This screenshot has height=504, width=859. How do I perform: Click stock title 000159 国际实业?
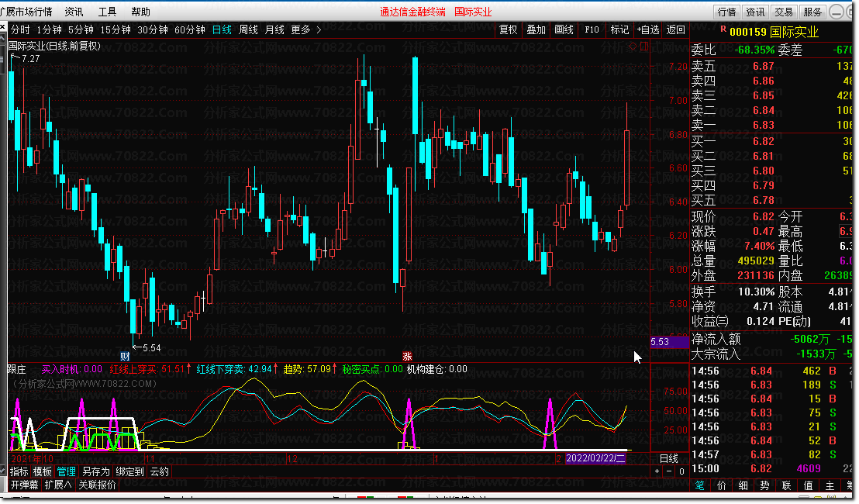point(774,33)
